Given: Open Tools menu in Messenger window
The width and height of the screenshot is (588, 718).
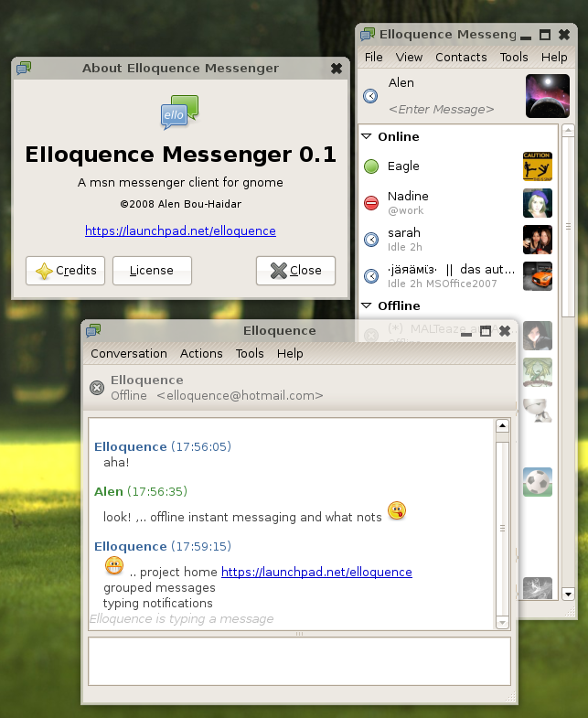Looking at the screenshot, I should (514, 58).
